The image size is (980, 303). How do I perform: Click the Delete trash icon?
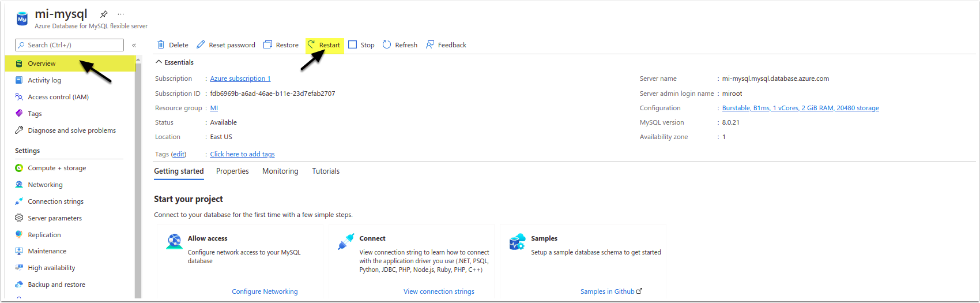pyautogui.click(x=161, y=44)
